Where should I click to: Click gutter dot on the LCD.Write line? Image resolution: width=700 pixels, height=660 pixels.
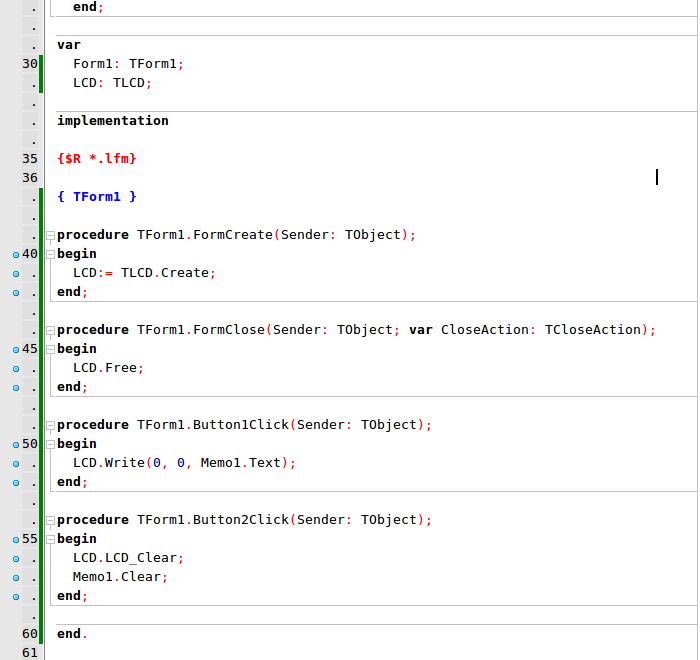pos(16,464)
